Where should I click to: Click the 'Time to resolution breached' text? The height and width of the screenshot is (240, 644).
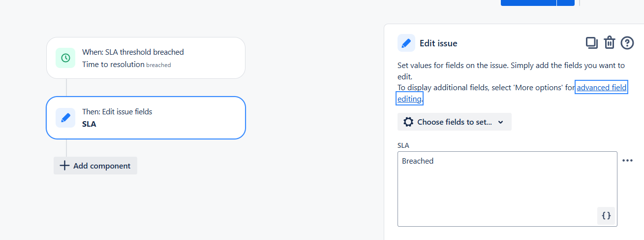(x=126, y=65)
